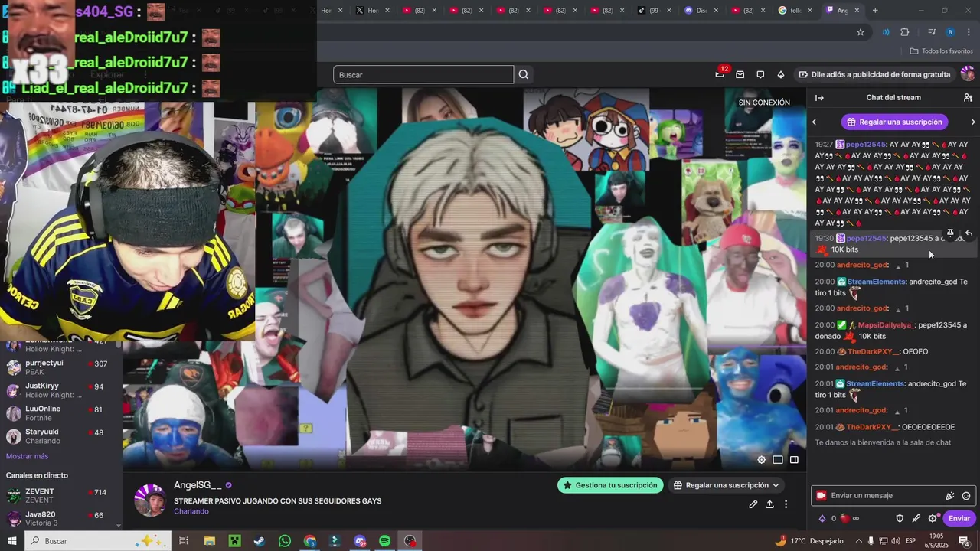
Task: Send chat message with Enviar button
Action: [959, 518]
